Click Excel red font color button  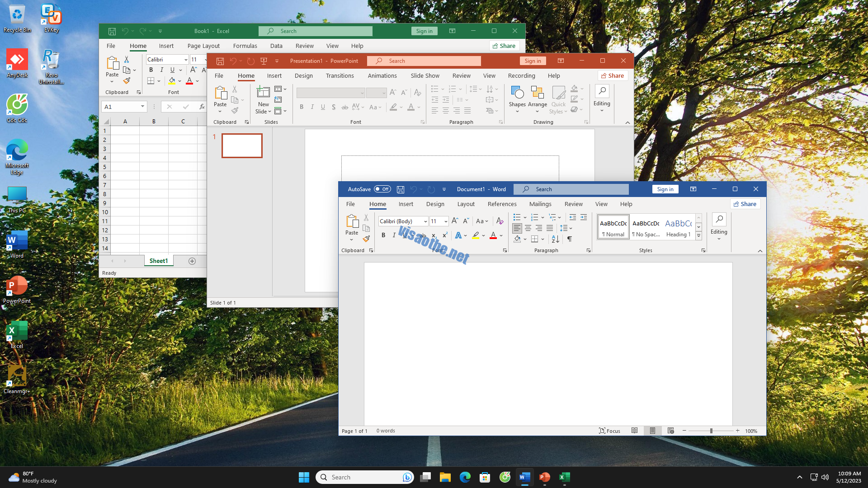click(189, 81)
